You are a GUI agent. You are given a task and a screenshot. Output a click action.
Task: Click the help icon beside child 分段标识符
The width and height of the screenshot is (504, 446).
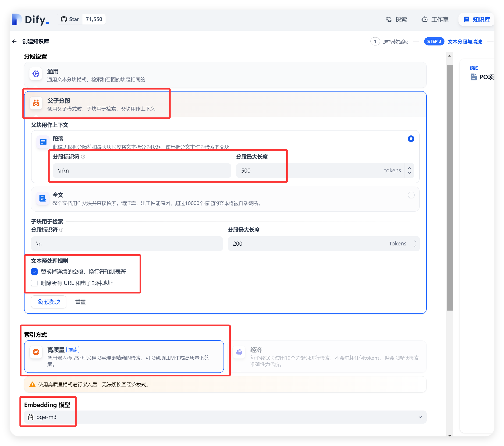click(61, 230)
